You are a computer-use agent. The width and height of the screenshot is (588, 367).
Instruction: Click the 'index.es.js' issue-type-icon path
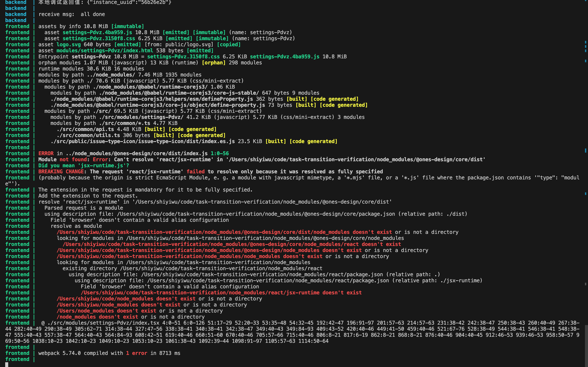pos(142,142)
